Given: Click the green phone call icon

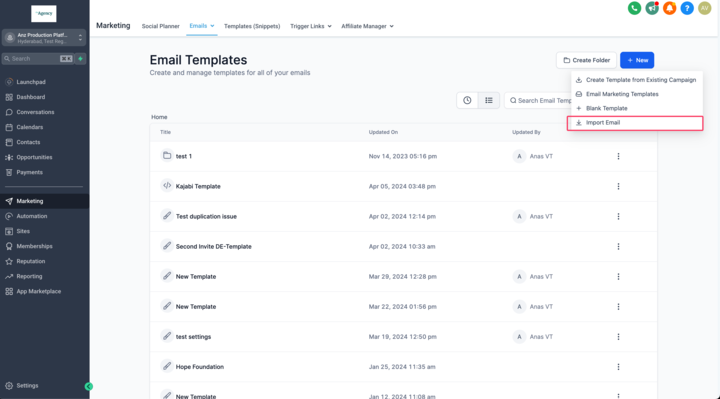Looking at the screenshot, I should tap(634, 8).
